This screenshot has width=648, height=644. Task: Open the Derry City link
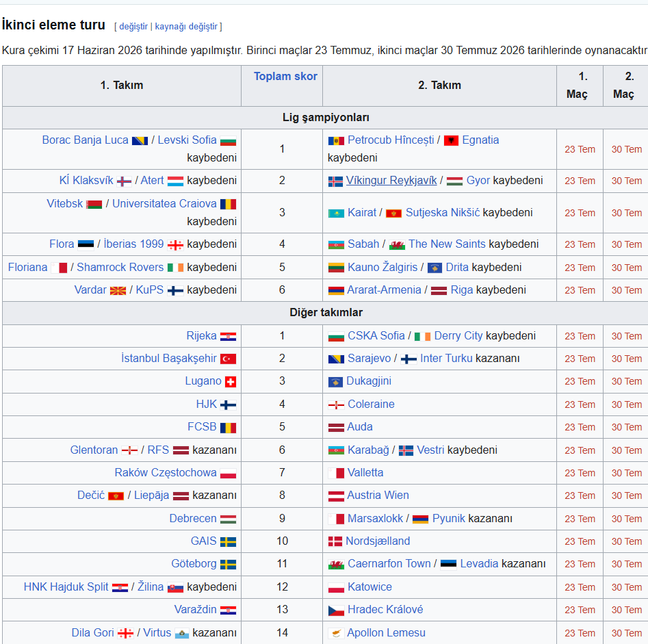pyautogui.click(x=458, y=335)
